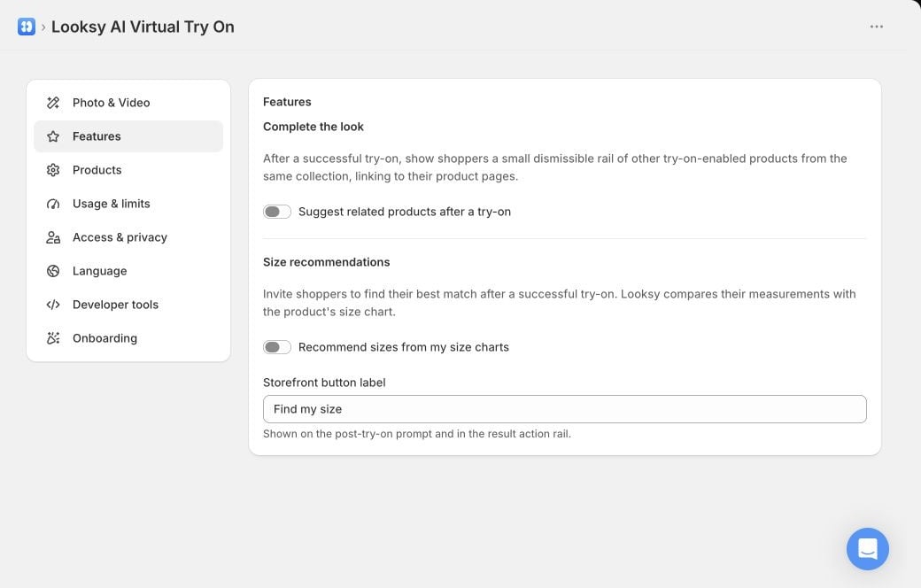The width and height of the screenshot is (921, 588).
Task: Click the 'Storefront button label' field label
Action: point(324,383)
